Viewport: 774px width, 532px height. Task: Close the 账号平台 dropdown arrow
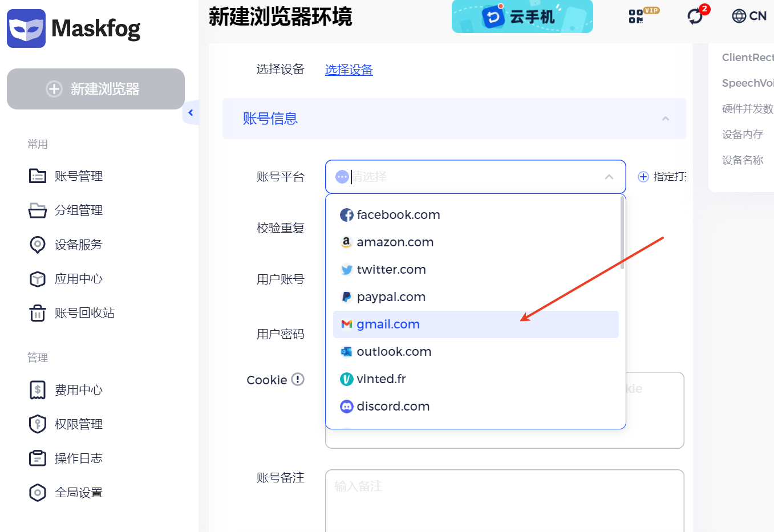coord(609,177)
